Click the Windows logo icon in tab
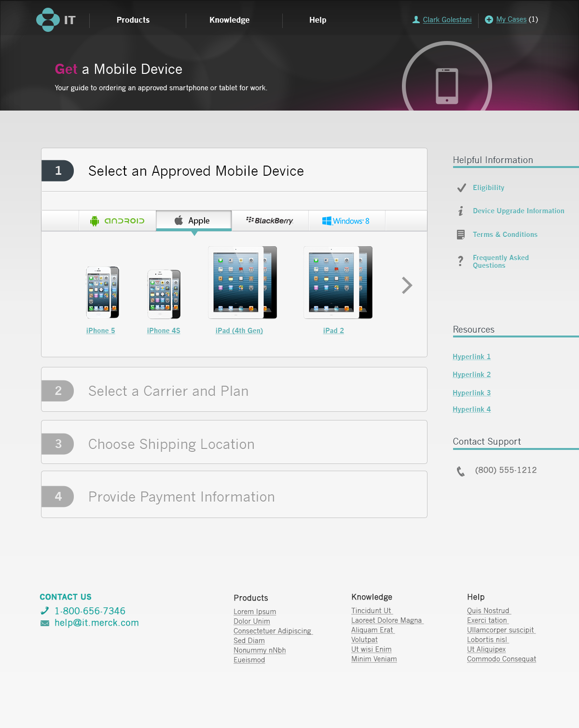579x728 pixels. [327, 221]
